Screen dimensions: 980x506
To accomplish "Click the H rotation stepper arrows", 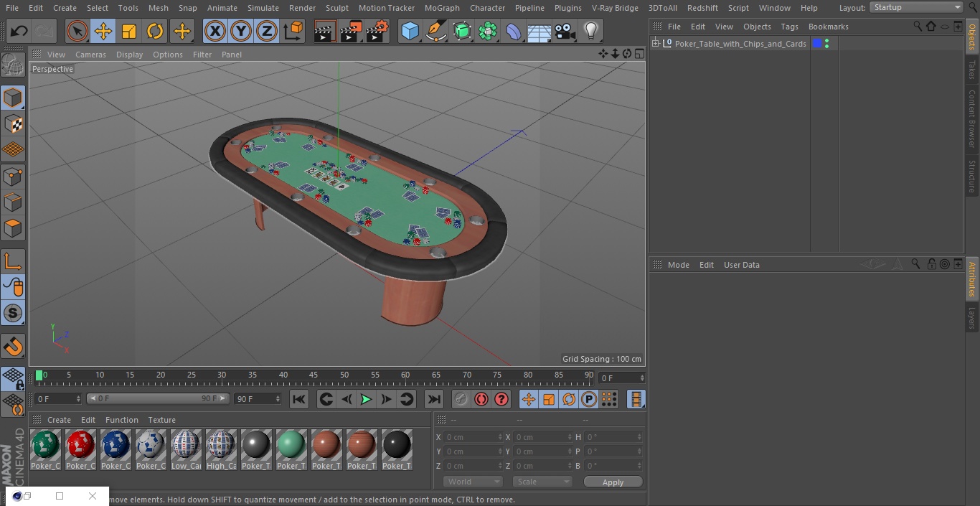I will click(641, 437).
